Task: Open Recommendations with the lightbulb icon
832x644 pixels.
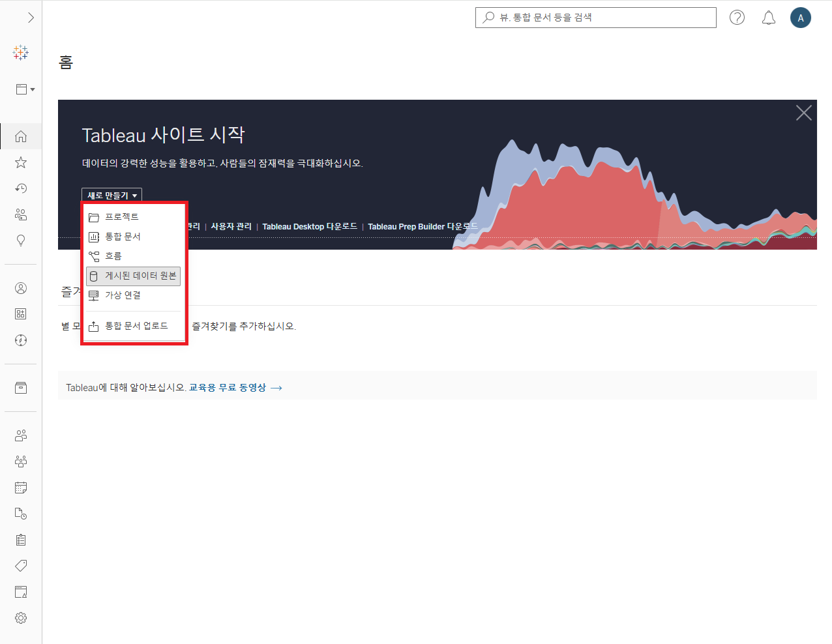Action: pyautogui.click(x=21, y=241)
